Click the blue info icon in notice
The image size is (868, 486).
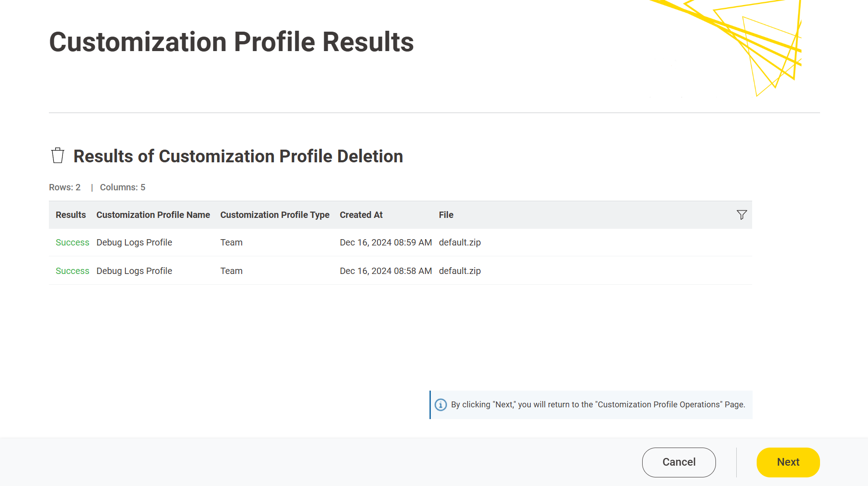(x=440, y=405)
